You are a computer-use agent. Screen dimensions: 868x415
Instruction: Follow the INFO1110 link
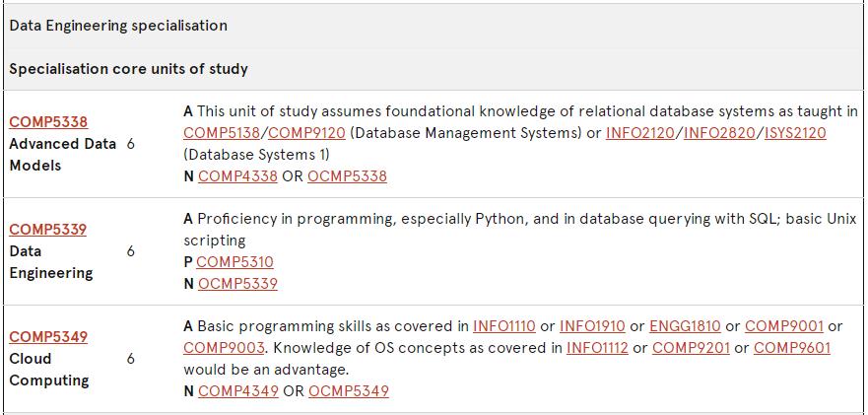click(504, 326)
